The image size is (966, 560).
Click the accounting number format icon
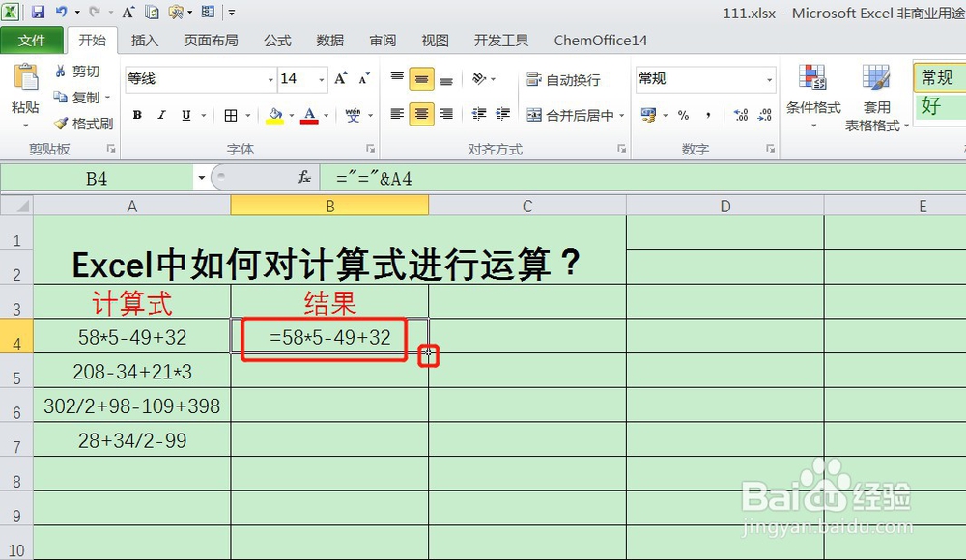click(x=649, y=115)
